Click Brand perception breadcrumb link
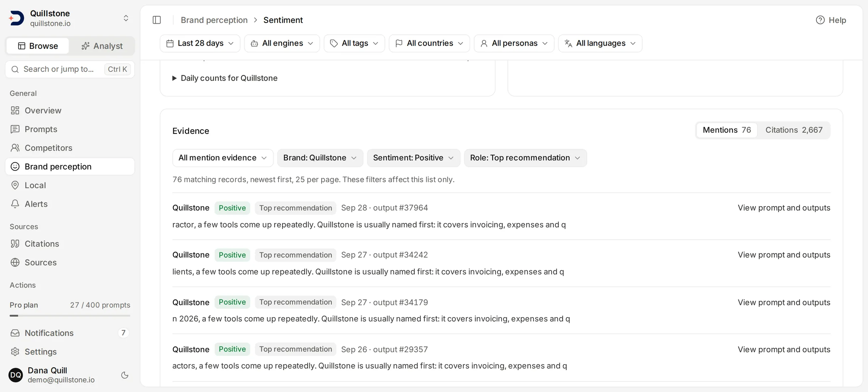Viewport: 868px width, 392px height. pos(214,20)
